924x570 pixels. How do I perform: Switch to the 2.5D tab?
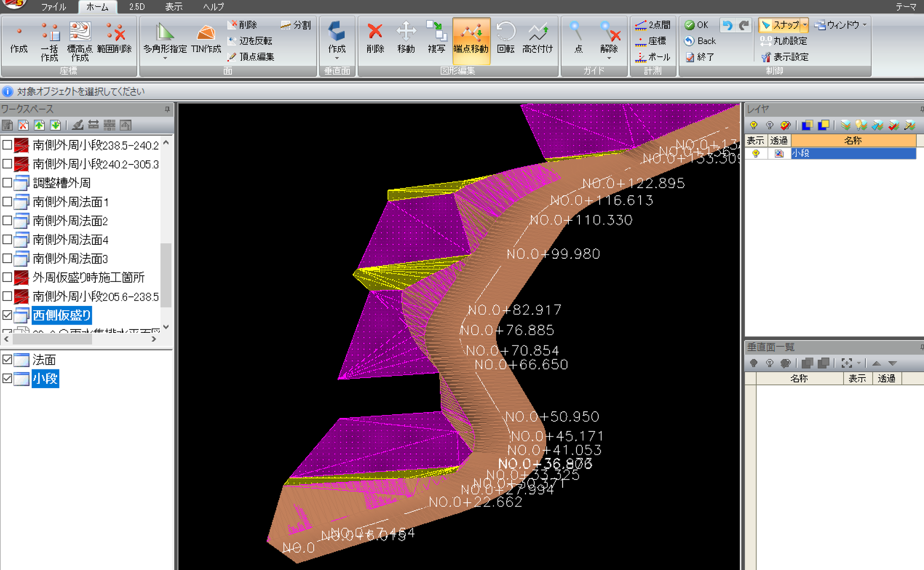137,7
